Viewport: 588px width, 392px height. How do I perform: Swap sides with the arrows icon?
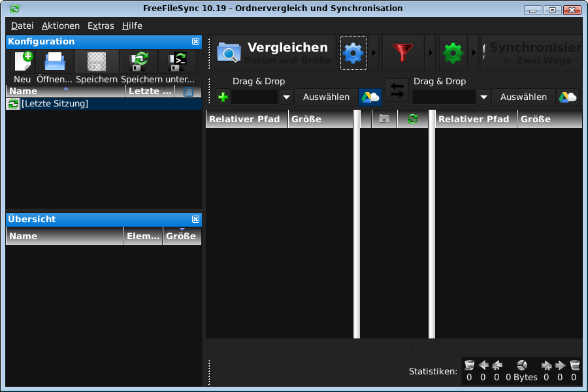[x=397, y=90]
